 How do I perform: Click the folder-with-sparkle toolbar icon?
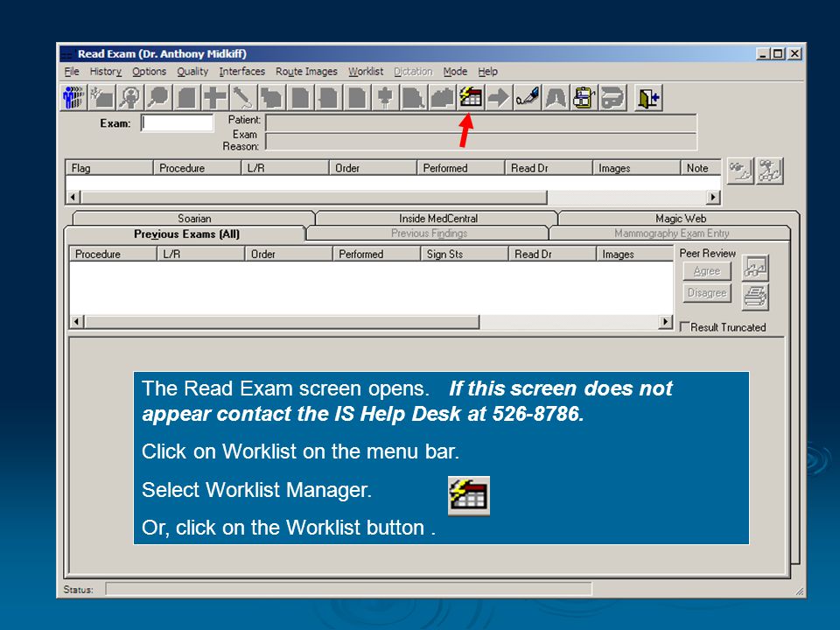[x=101, y=98]
